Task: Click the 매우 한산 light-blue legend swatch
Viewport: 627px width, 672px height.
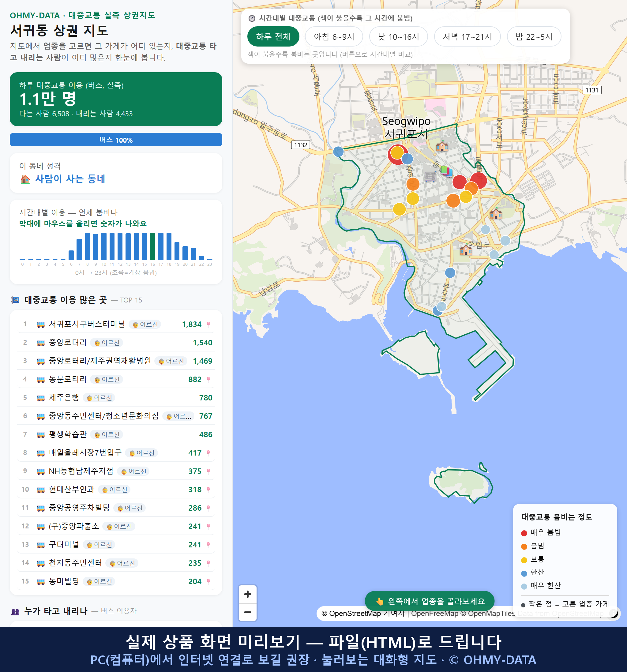Action: click(x=524, y=587)
